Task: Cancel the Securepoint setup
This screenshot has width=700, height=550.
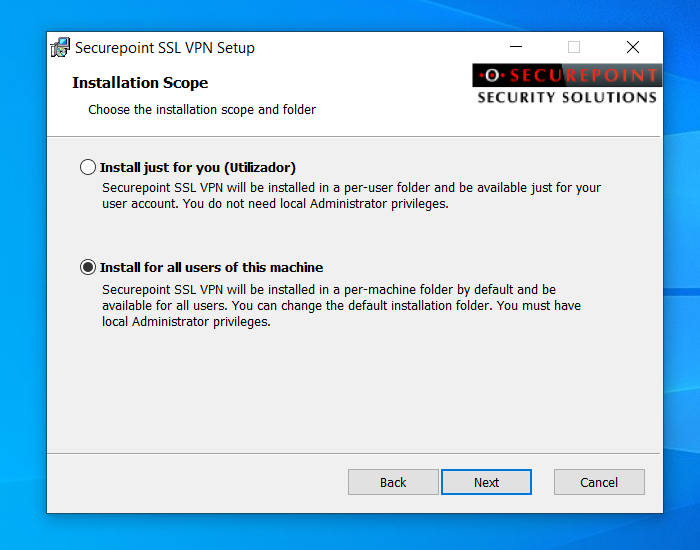Action: pyautogui.click(x=599, y=482)
